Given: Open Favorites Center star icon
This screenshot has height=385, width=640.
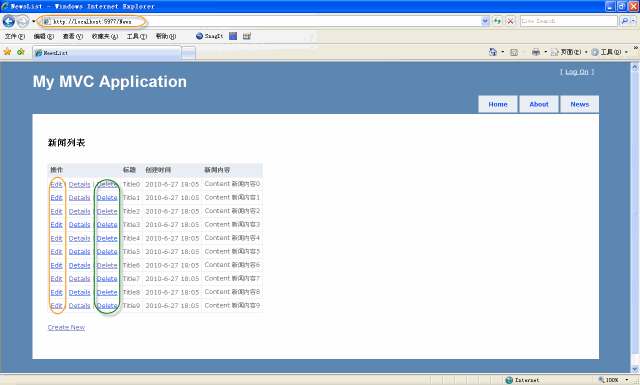Looking at the screenshot, I should [x=7, y=52].
